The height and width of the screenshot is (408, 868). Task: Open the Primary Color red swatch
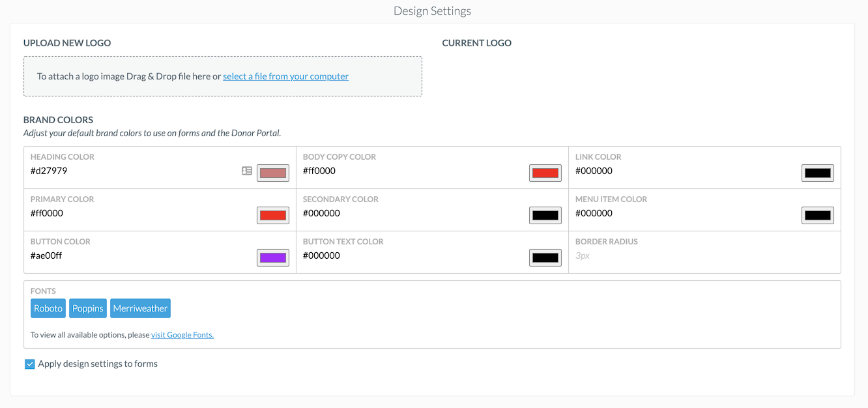tap(273, 215)
